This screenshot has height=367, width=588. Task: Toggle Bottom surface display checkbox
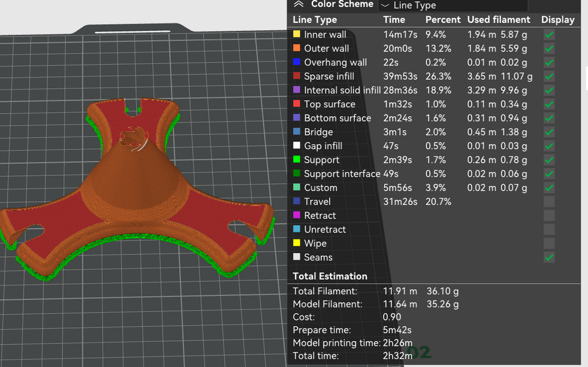(x=549, y=118)
